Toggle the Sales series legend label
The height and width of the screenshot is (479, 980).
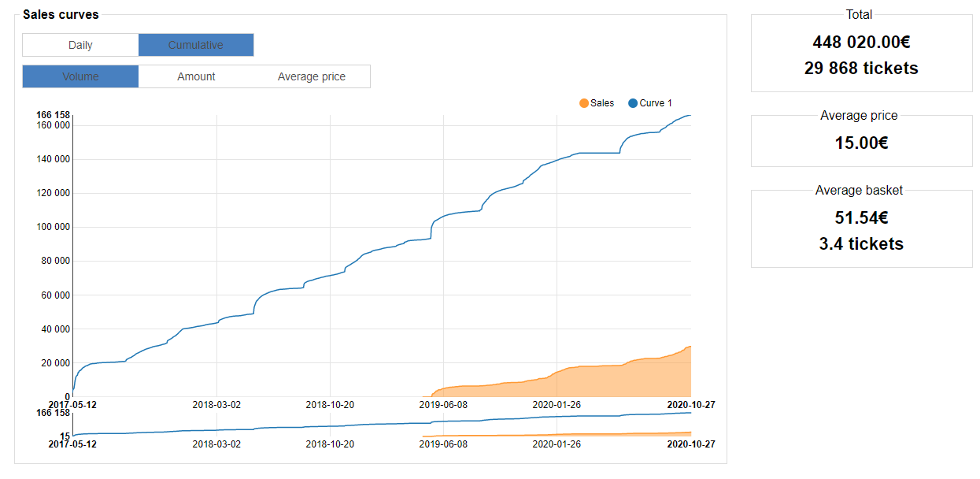[602, 103]
